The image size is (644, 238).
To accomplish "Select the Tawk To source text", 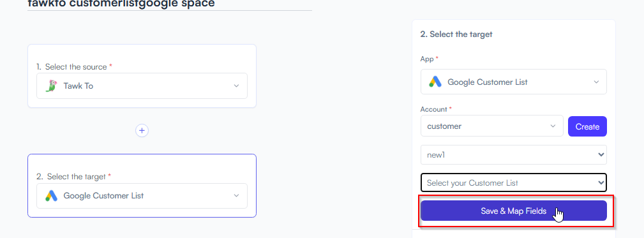I will point(78,86).
